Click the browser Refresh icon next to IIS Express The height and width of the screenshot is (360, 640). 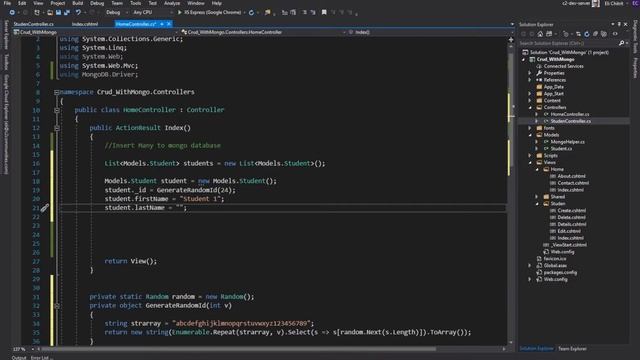click(251, 13)
